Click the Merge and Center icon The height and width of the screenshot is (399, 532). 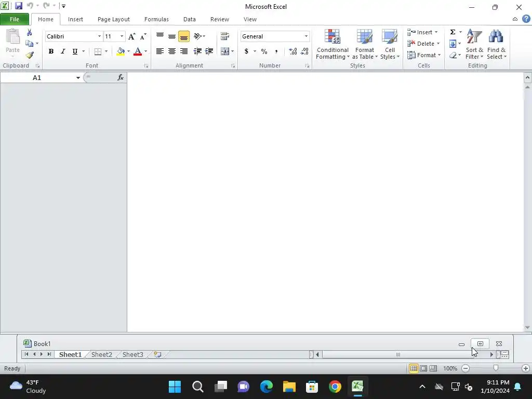[x=224, y=51]
